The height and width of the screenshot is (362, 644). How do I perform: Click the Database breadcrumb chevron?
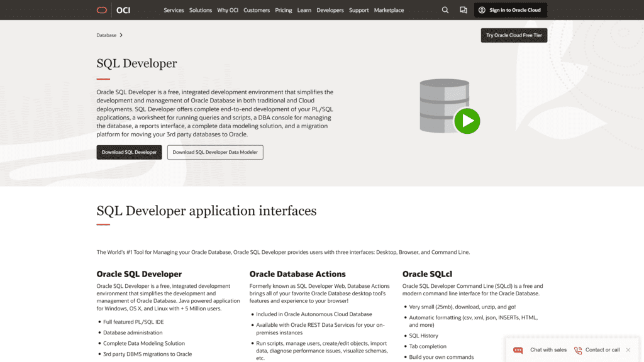121,35
